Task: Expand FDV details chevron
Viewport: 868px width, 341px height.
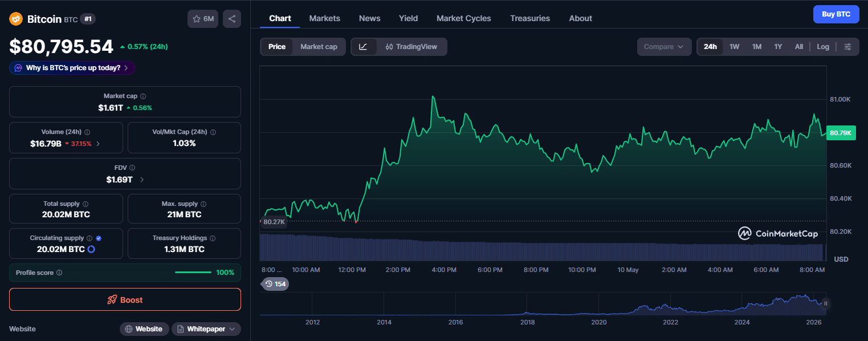Action: click(142, 180)
